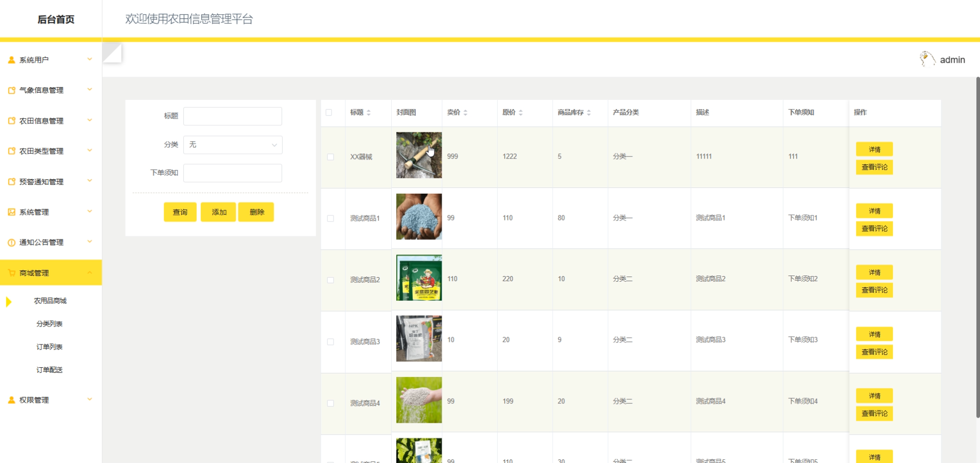Click the 删除 delete button
980x463 pixels.
point(256,212)
